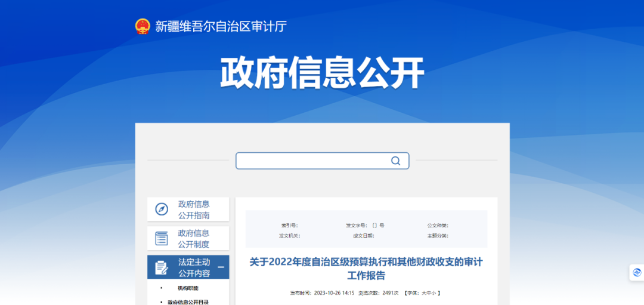644x305 pixels.
Task: Set article font size to 大
Action: [x=425, y=293]
